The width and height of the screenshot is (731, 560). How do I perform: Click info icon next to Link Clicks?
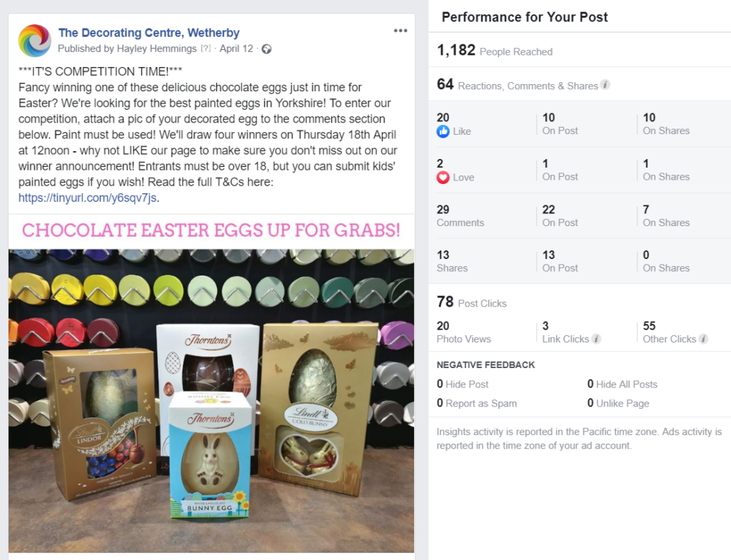pyautogui.click(x=596, y=339)
